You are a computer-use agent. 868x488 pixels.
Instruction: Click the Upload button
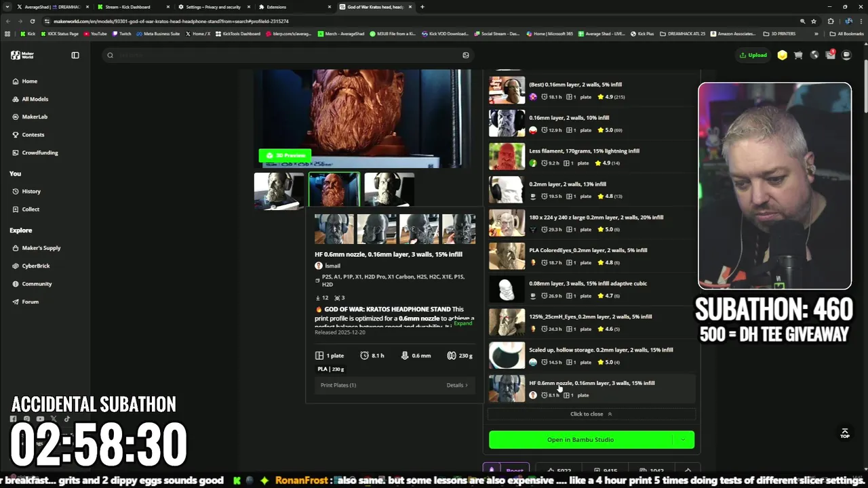click(x=753, y=55)
